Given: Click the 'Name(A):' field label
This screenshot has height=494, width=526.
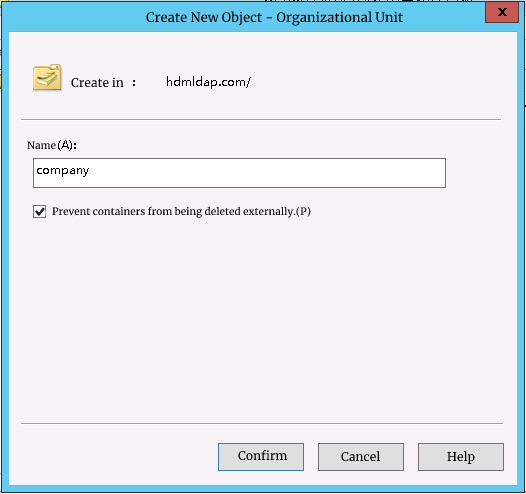Looking at the screenshot, I should (52, 145).
